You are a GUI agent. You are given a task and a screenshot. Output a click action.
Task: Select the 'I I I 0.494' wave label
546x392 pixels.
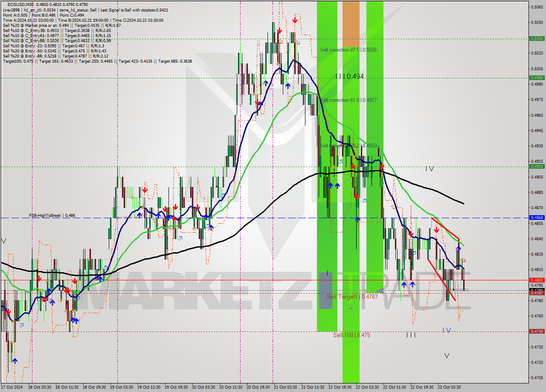[349, 76]
